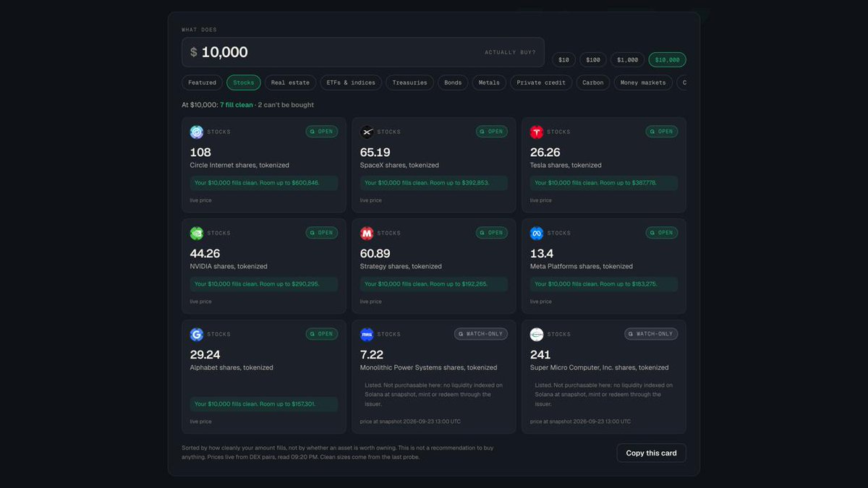
Task: Click "Room up to $290,295" fill message
Action: (x=264, y=284)
